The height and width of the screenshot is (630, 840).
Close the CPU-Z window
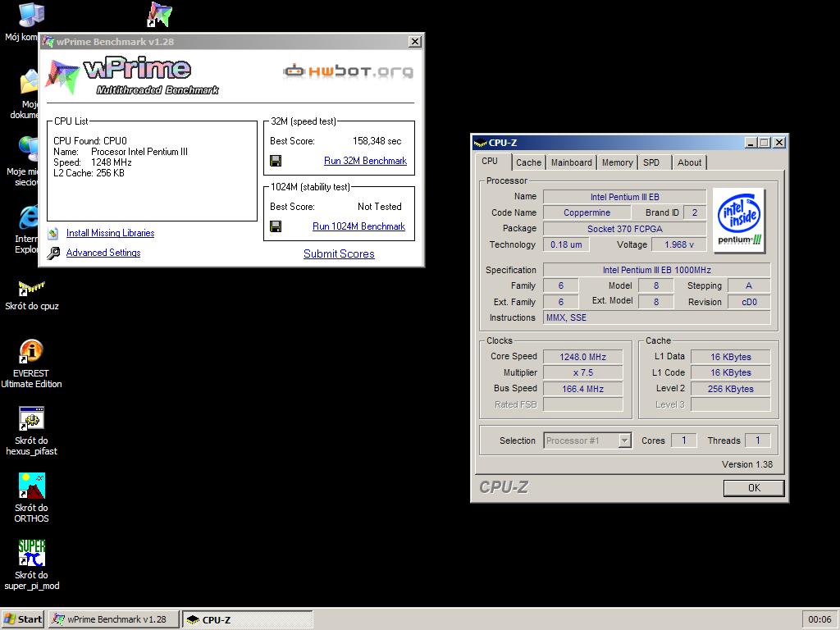[x=779, y=143]
